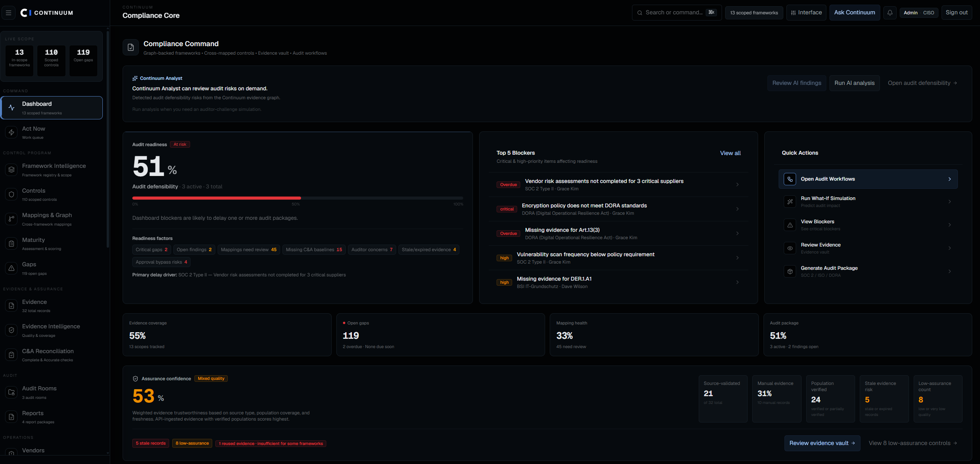980x464 pixels.
Task: Toggle the hamburger sidebar menu
Action: (9, 13)
